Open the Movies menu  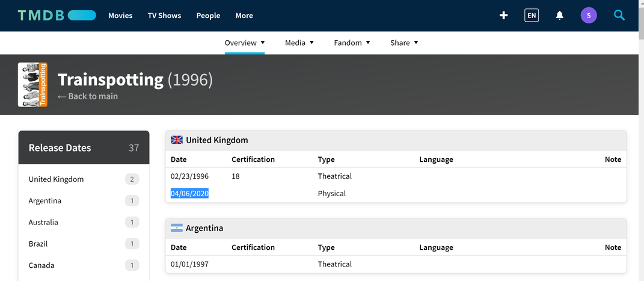pyautogui.click(x=120, y=16)
